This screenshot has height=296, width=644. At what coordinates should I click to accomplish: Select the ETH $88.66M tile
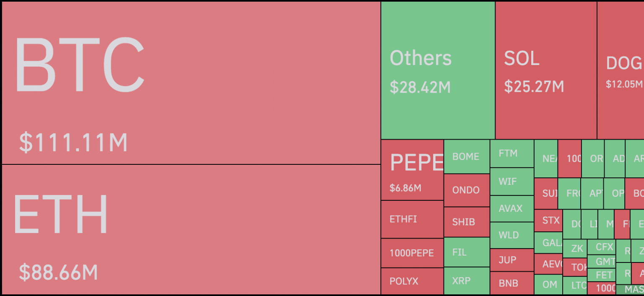click(191, 229)
